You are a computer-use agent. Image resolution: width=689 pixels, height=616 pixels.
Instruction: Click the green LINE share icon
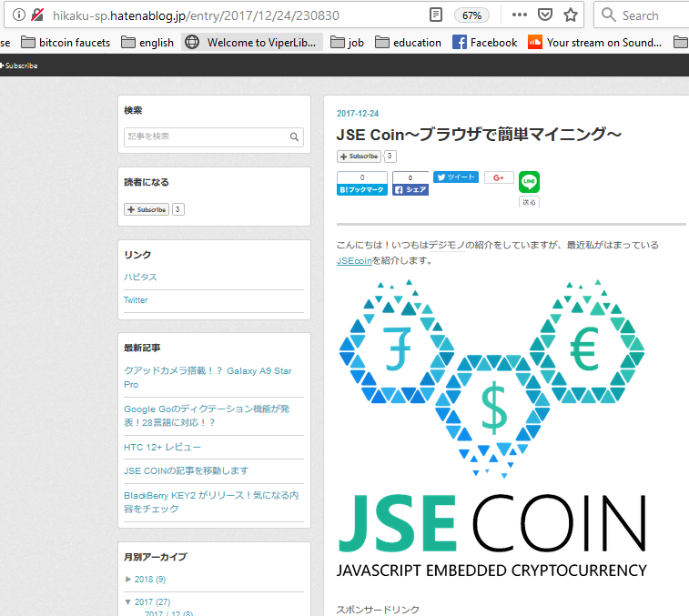[529, 181]
